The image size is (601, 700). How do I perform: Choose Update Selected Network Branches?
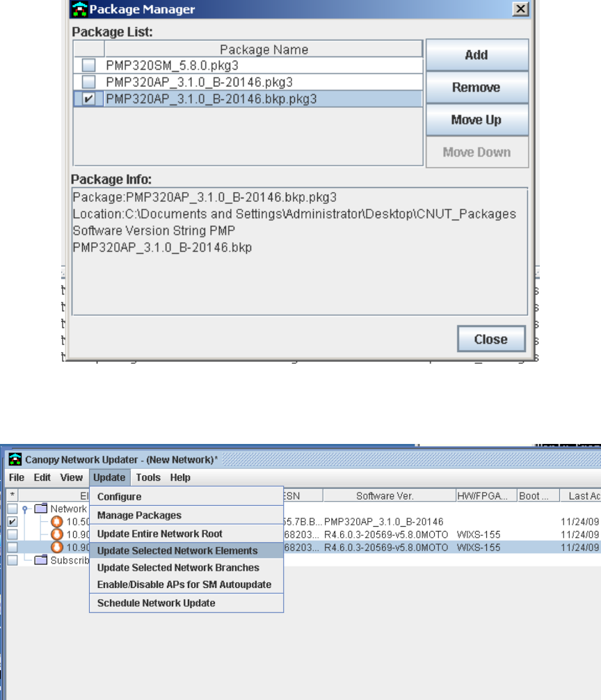pyautogui.click(x=186, y=567)
